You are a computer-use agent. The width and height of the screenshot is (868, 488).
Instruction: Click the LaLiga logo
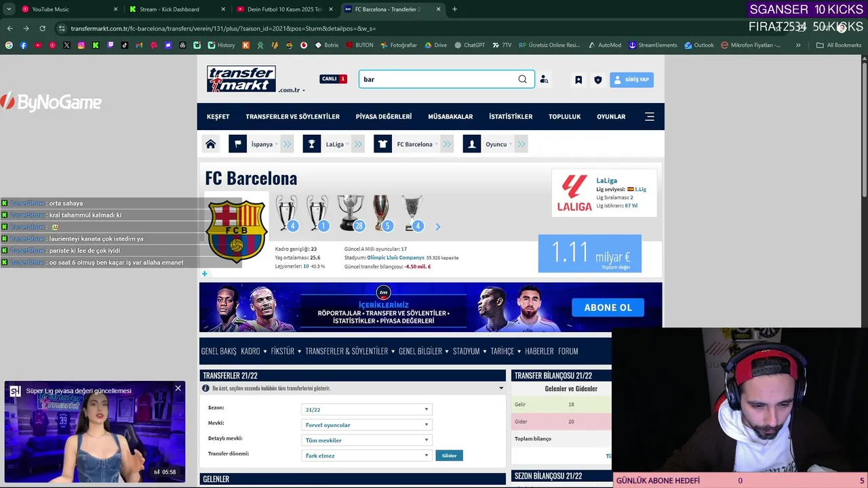point(574,193)
